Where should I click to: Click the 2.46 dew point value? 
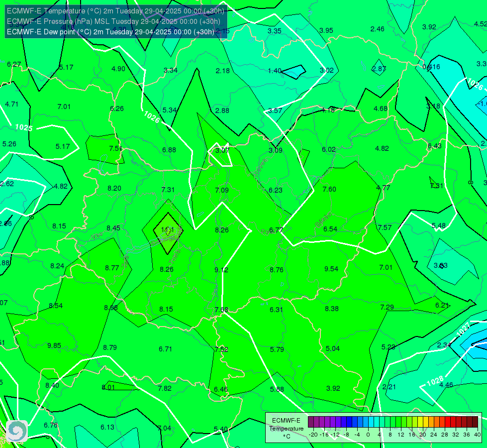(x=378, y=29)
